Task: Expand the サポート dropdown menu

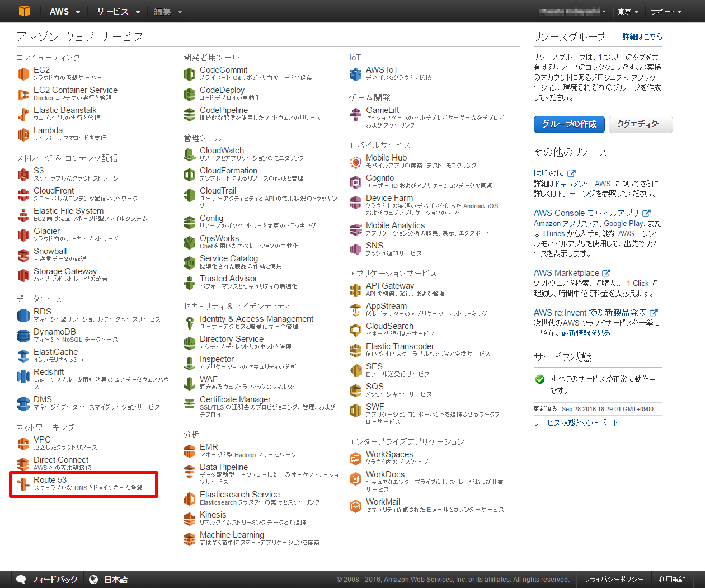Action: [x=666, y=11]
